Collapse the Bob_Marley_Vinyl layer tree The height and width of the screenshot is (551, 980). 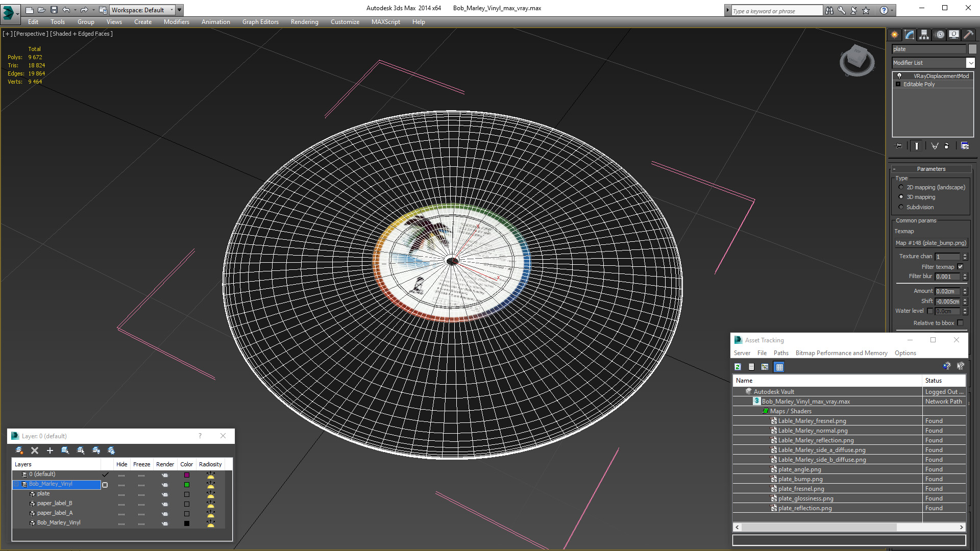pos(16,484)
